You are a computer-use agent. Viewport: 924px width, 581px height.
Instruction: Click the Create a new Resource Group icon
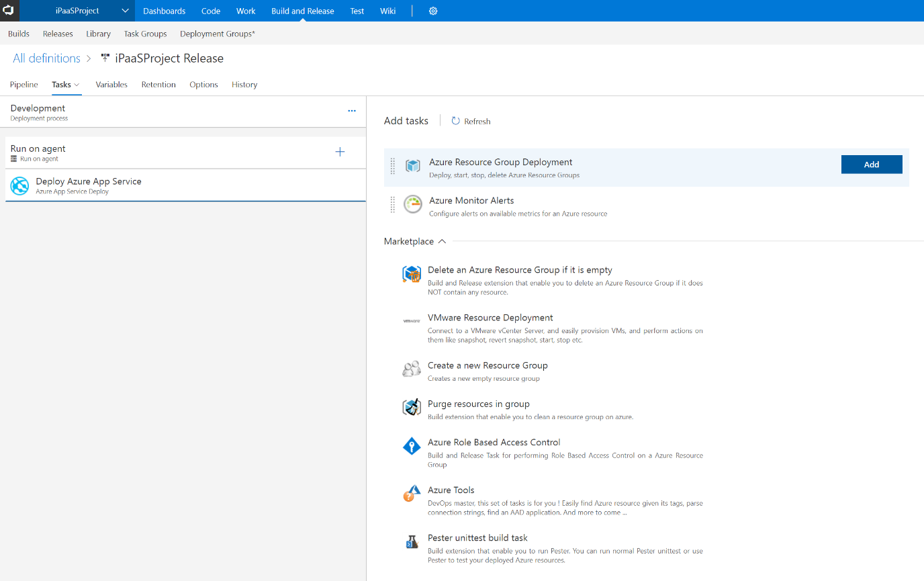411,369
